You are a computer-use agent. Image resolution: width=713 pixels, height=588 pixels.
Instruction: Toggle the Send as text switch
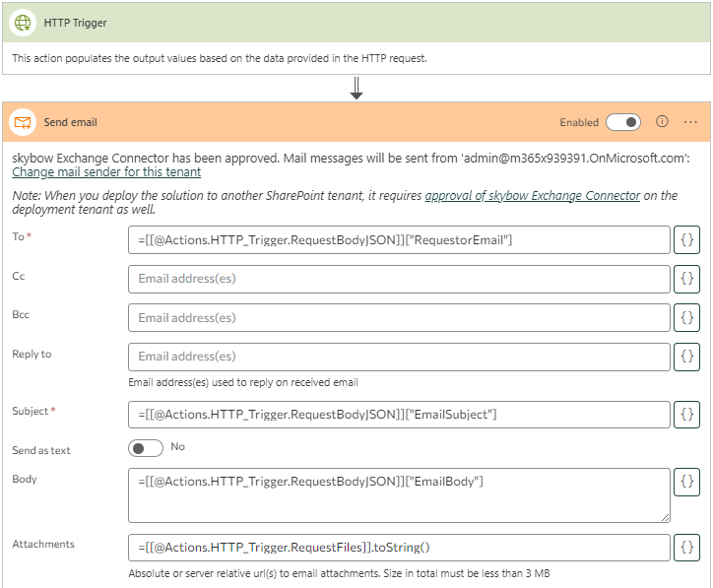pyautogui.click(x=146, y=448)
